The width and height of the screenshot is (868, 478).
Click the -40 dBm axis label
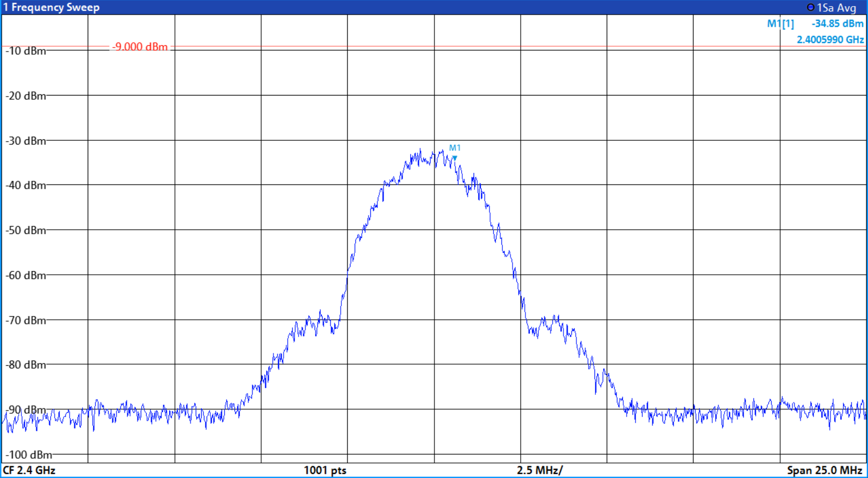26,185
